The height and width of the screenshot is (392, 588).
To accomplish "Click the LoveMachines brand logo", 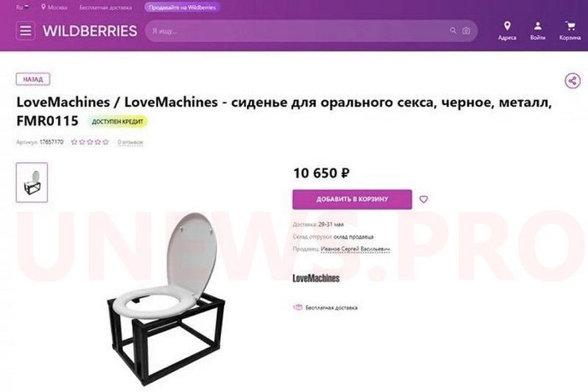I will [316, 278].
